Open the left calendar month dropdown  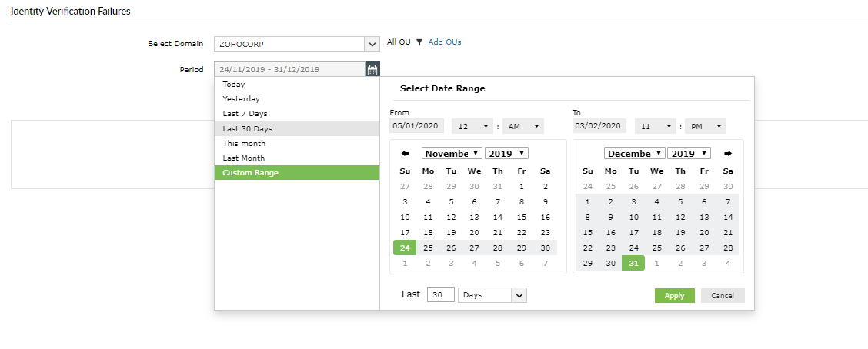(452, 154)
